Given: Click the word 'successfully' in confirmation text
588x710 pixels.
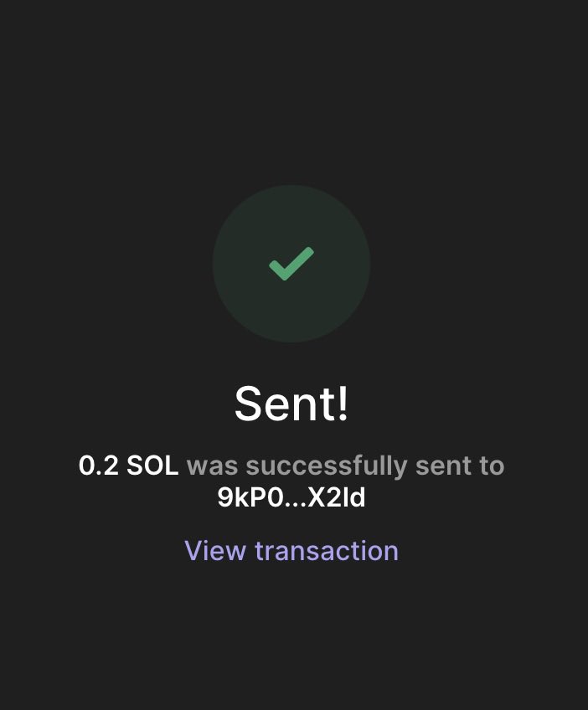Looking at the screenshot, I should (x=327, y=466).
